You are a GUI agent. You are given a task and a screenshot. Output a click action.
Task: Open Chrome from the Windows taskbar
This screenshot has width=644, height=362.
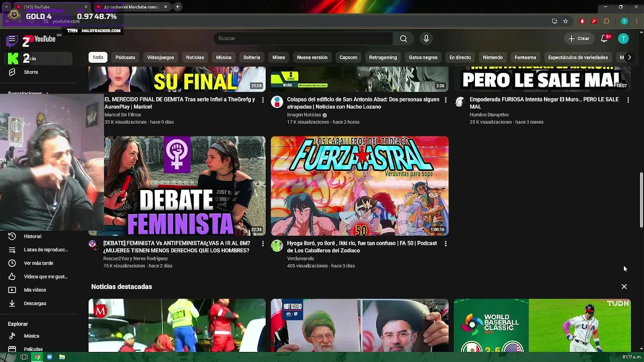click(x=37, y=357)
